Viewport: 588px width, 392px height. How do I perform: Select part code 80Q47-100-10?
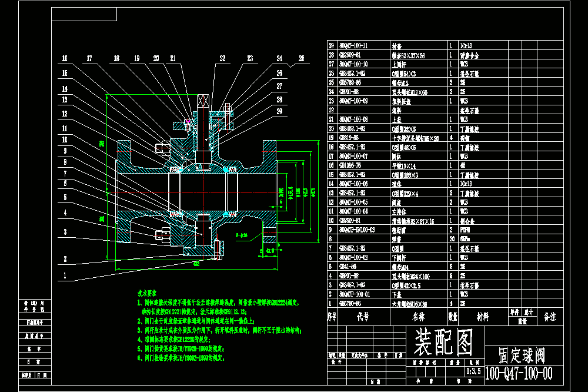[x=353, y=64]
